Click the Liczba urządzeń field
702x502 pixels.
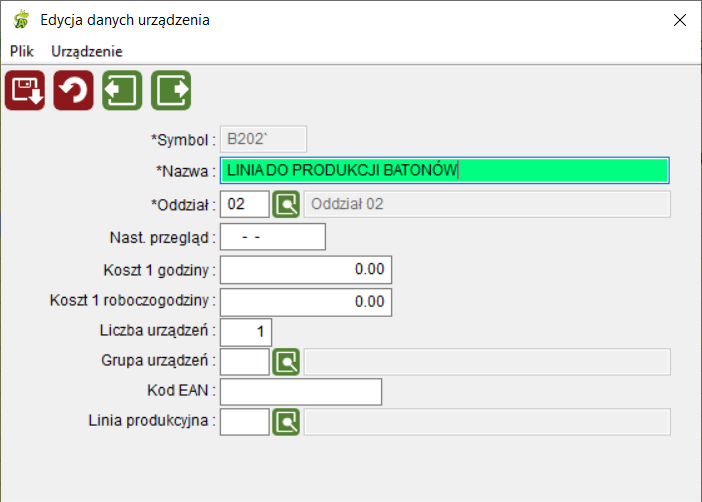point(246,332)
